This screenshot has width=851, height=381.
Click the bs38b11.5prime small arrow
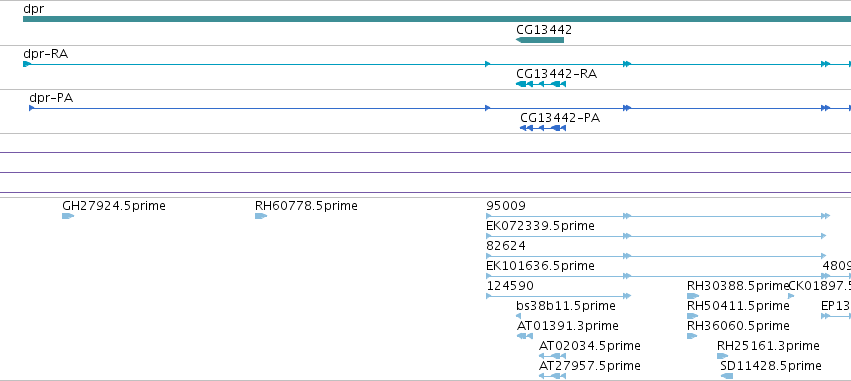(x=518, y=316)
